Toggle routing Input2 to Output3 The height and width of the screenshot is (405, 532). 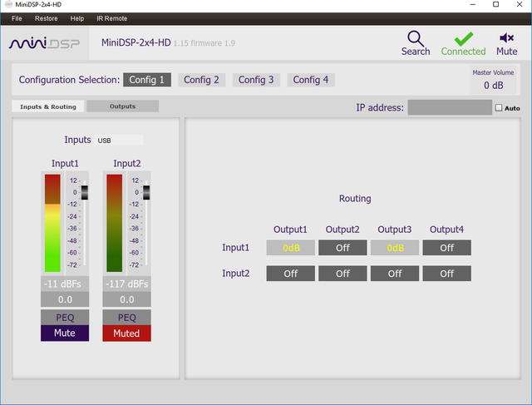tap(395, 274)
